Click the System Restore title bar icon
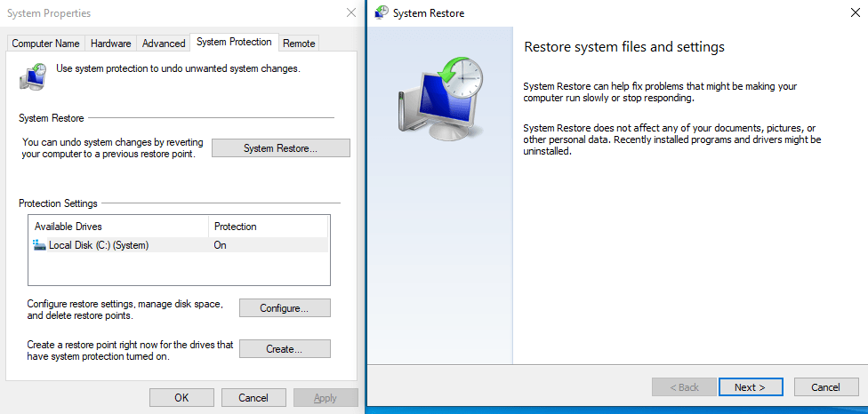868x414 pixels. (382, 12)
